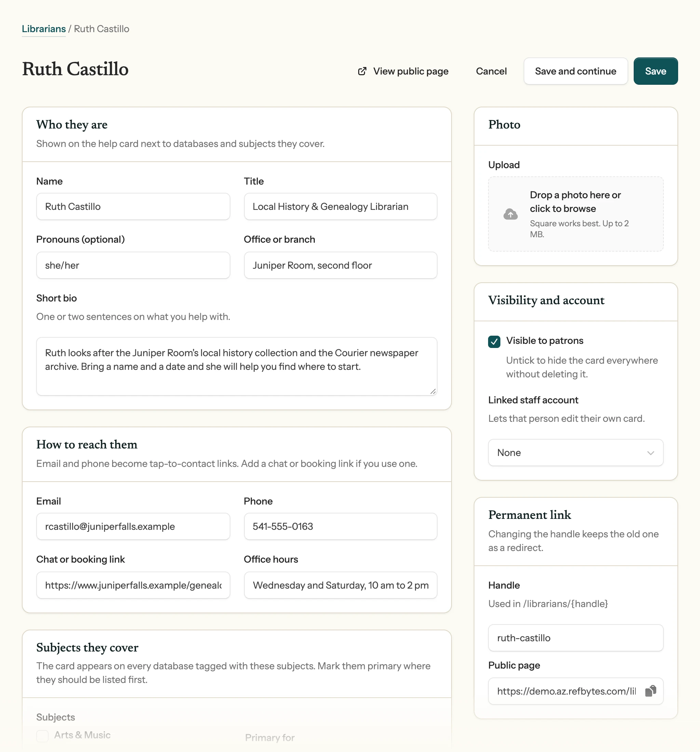
Task: Open the Linked staff account dropdown
Action: pyautogui.click(x=575, y=453)
